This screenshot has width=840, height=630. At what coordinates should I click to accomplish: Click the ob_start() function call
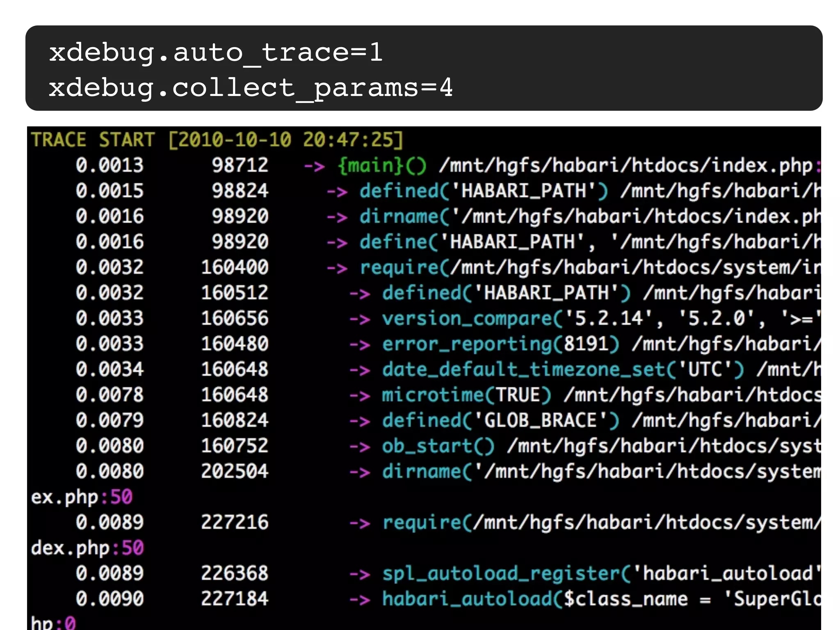pos(438,446)
